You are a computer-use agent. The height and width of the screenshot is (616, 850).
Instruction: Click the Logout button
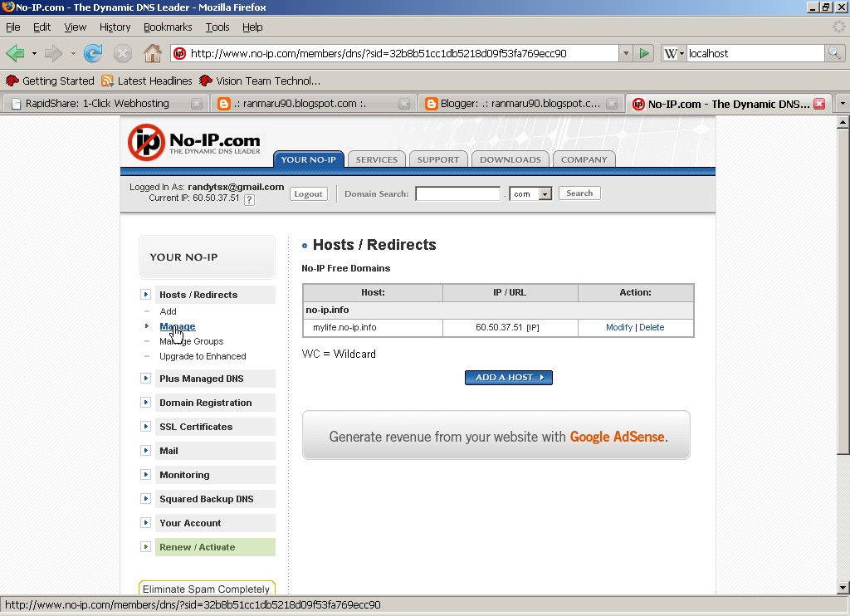click(x=309, y=193)
